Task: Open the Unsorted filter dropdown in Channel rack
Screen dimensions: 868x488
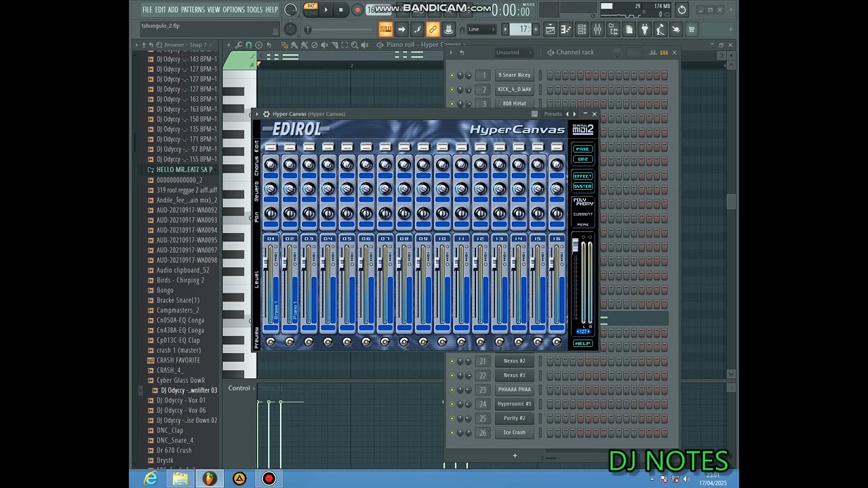Action: (514, 52)
